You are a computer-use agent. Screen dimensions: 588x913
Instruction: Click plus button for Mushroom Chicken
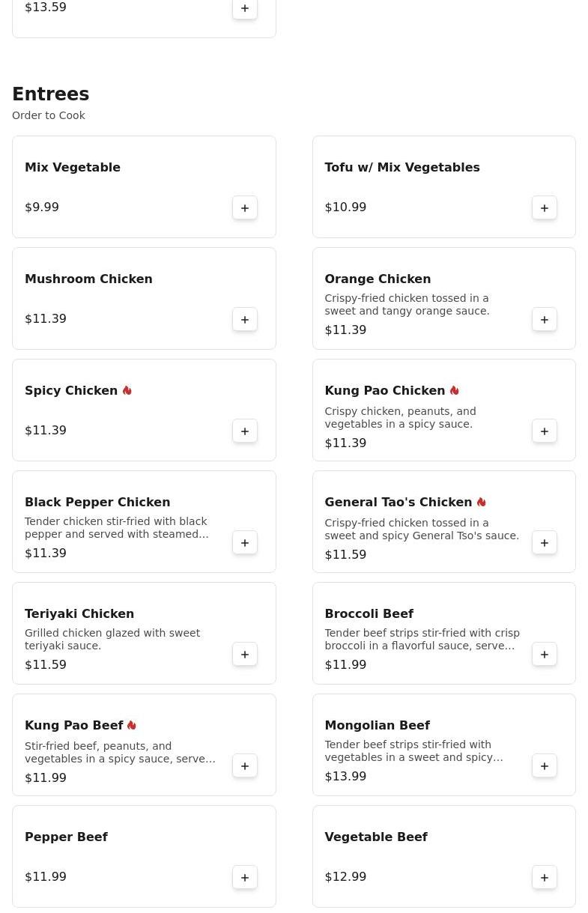point(245,320)
